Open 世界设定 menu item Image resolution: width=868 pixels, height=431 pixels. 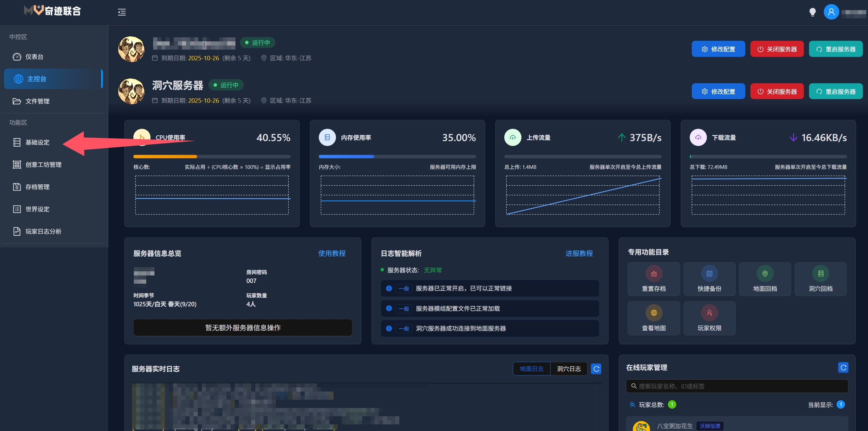click(37, 209)
